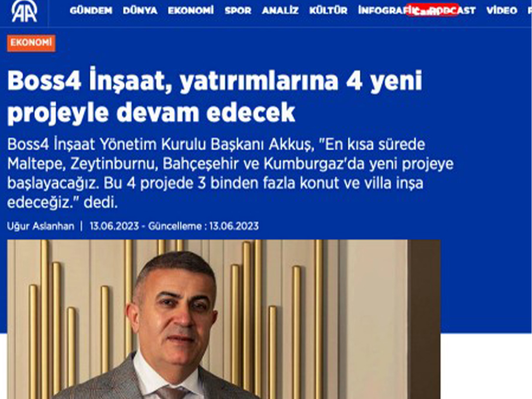Viewport: 532px width, 399px height.
Task: Click author name Uğur Aslanhan
Action: point(41,227)
